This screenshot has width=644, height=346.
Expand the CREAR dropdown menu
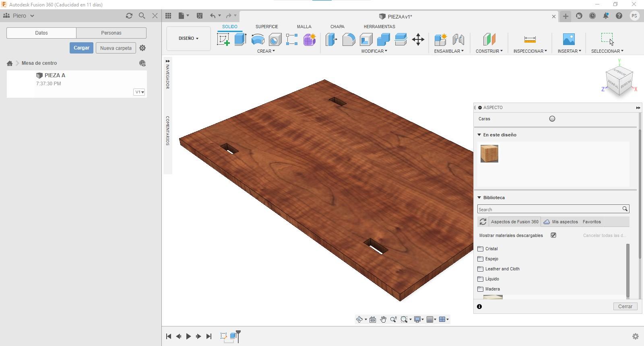point(266,51)
